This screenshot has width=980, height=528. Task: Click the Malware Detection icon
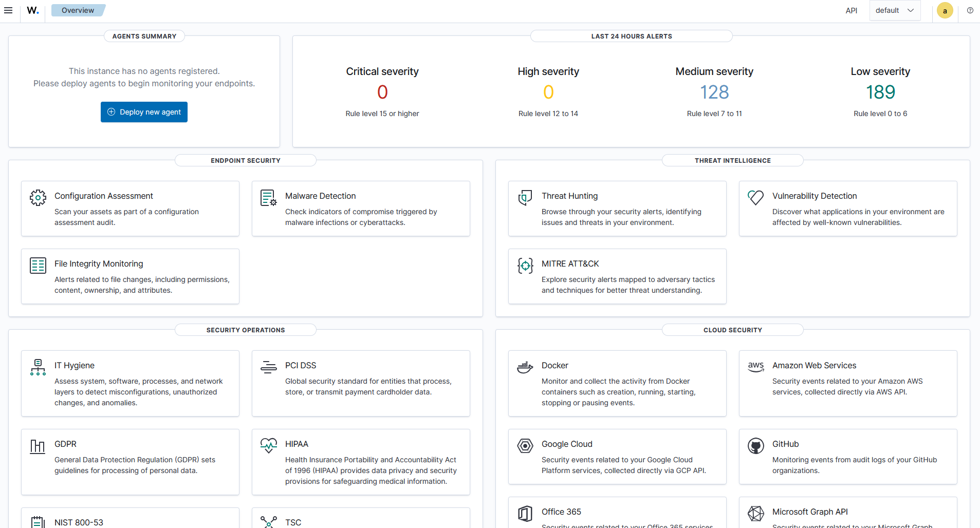268,197
